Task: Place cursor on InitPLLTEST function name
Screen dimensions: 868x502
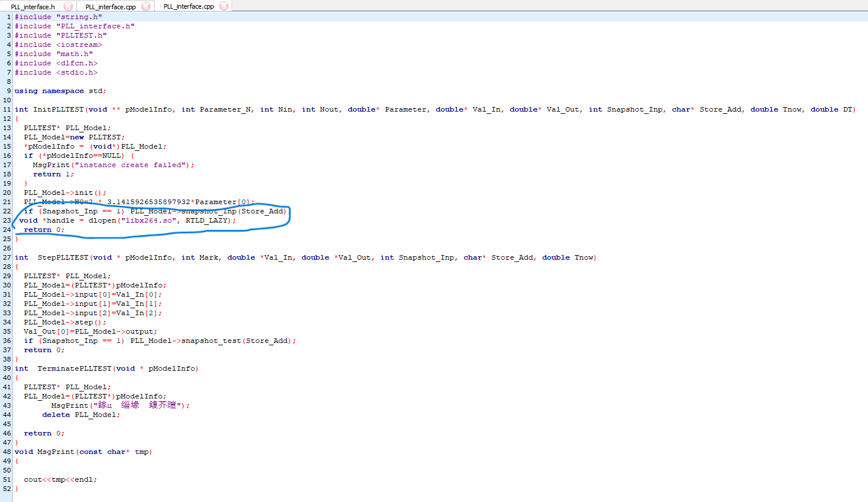Action: click(x=58, y=109)
